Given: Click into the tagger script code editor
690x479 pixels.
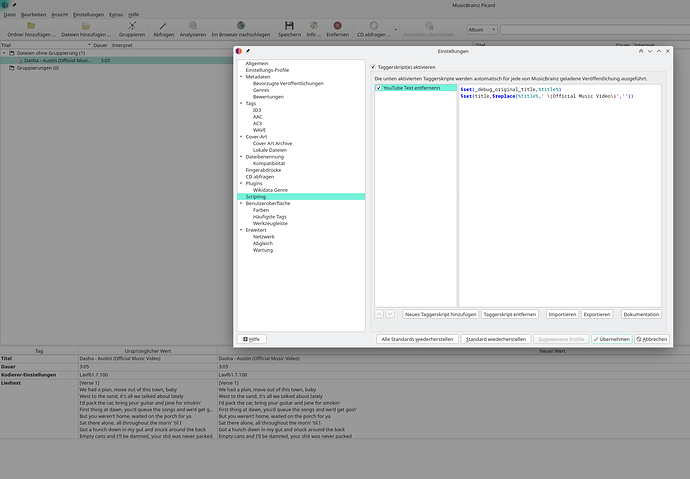Looking at the screenshot, I should (560, 196).
